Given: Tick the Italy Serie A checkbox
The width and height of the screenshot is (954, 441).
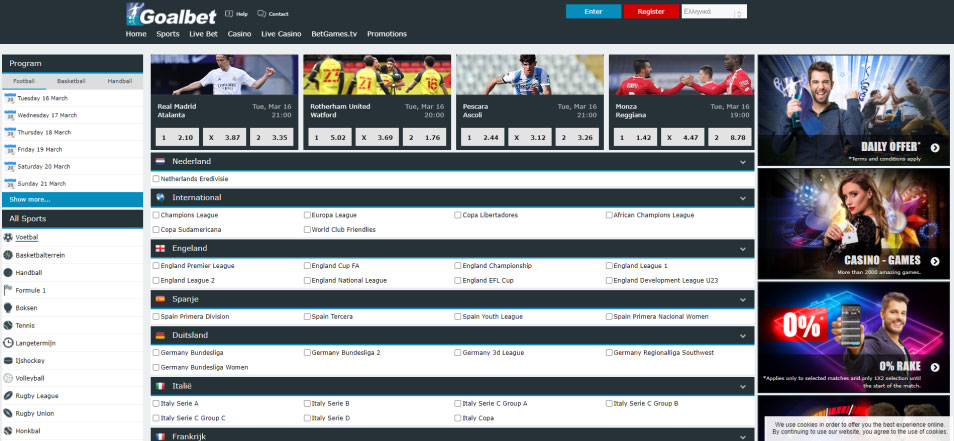Looking at the screenshot, I should [x=156, y=403].
